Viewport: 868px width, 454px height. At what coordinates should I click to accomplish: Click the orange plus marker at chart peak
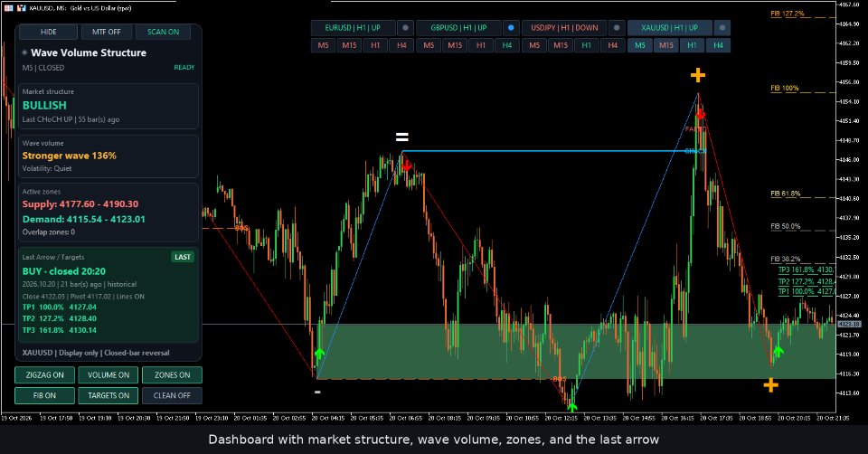pyautogui.click(x=697, y=75)
